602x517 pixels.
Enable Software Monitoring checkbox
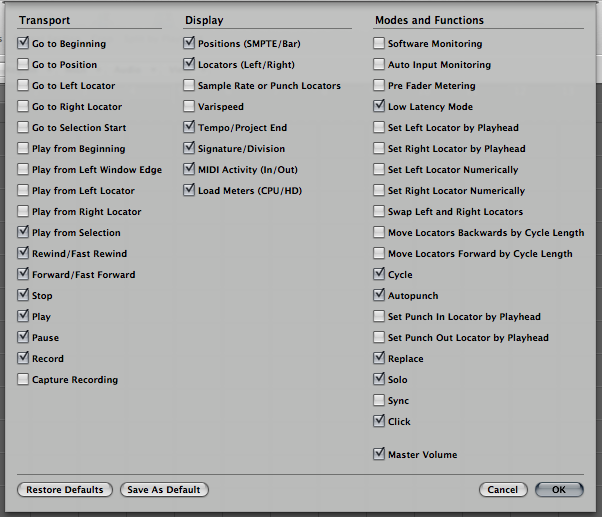tap(379, 44)
